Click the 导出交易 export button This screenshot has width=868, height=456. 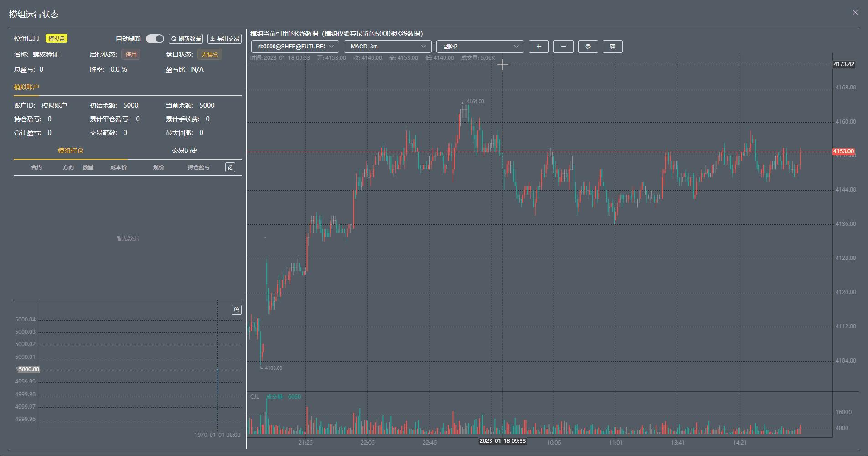224,39
